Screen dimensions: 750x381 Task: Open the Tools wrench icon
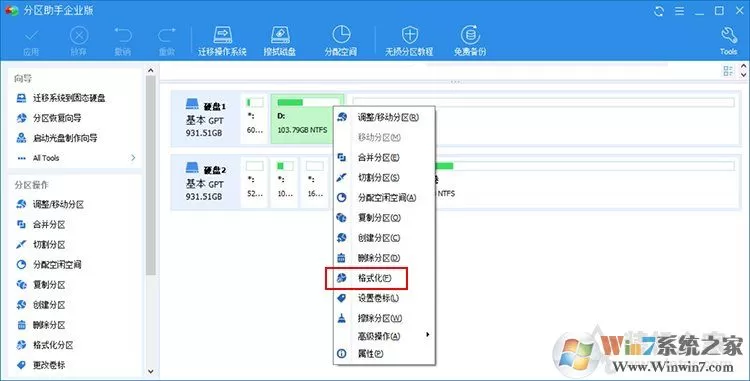click(x=728, y=35)
